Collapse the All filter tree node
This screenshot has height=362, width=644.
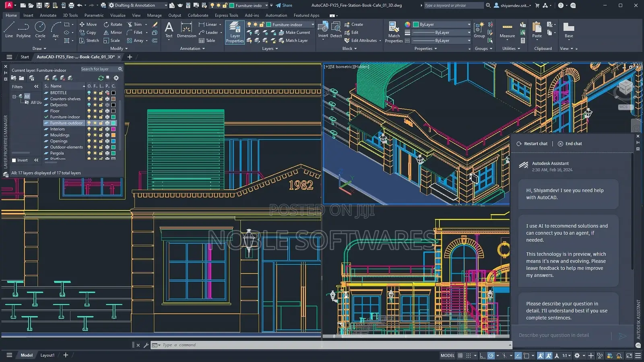pyautogui.click(x=14, y=97)
